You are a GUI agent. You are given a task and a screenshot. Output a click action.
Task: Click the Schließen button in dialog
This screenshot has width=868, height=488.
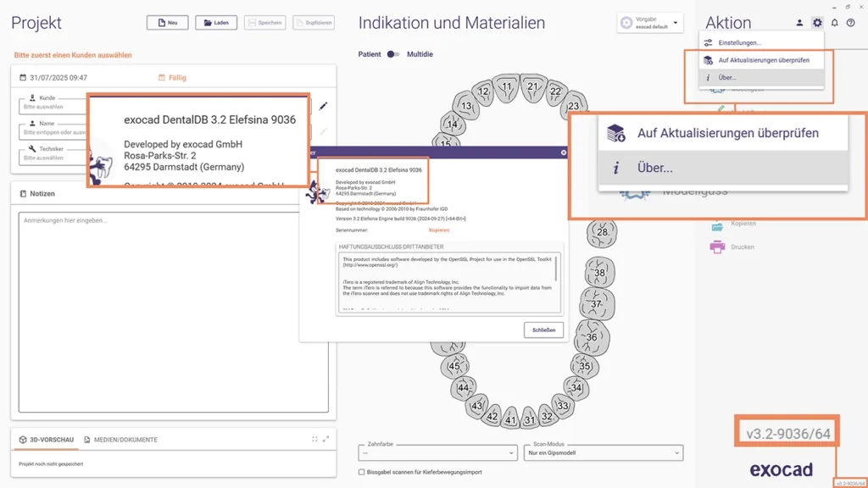[543, 330]
